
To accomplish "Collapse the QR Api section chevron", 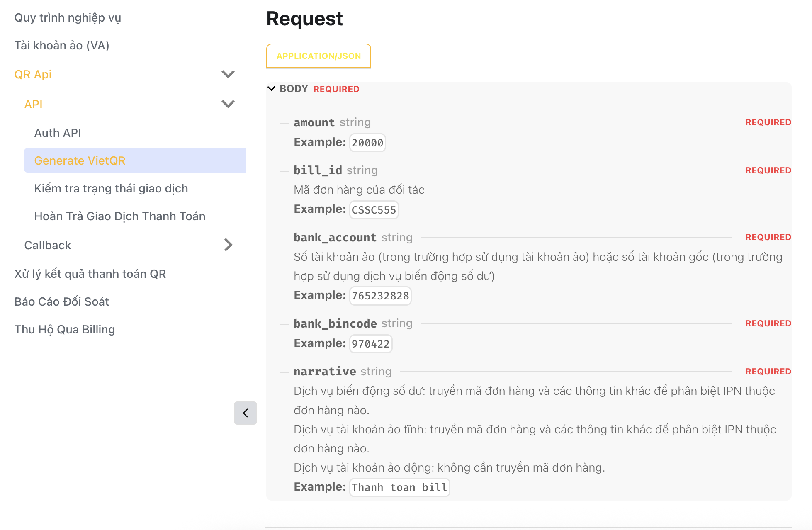I will point(228,74).
